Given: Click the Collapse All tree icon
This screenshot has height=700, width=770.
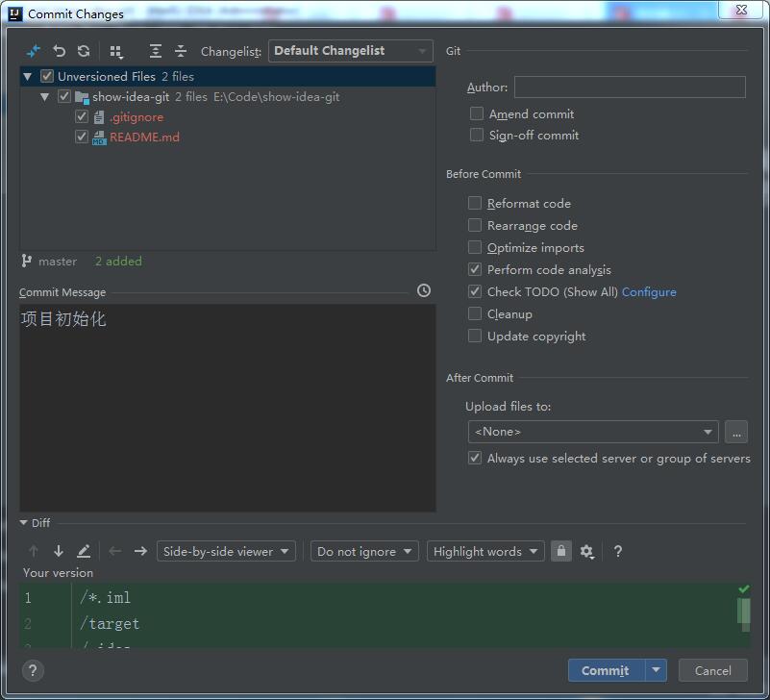Looking at the screenshot, I should (x=180, y=51).
